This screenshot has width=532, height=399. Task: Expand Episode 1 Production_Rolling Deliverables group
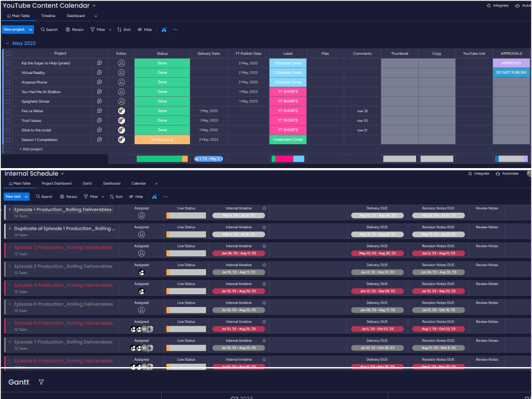coord(10,210)
